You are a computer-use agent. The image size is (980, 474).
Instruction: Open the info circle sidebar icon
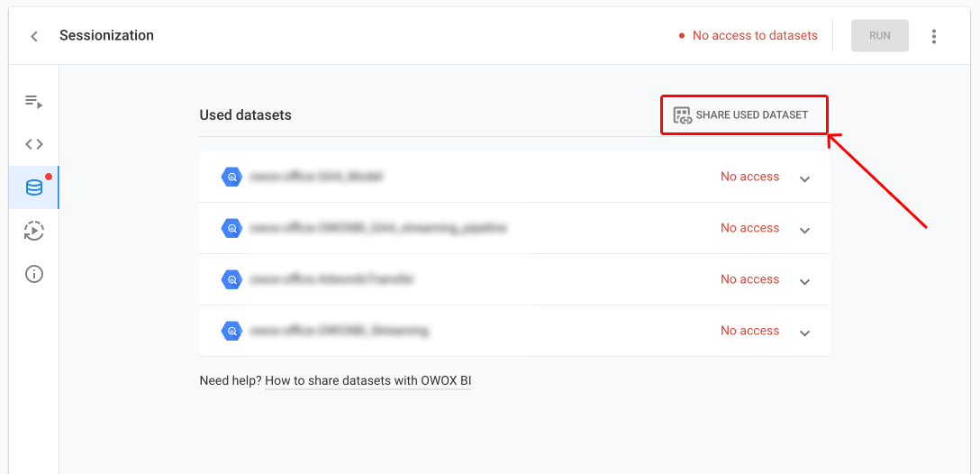[33, 274]
